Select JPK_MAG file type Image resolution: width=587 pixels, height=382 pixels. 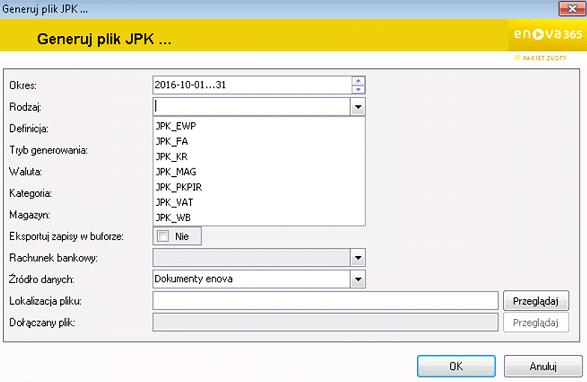click(259, 172)
